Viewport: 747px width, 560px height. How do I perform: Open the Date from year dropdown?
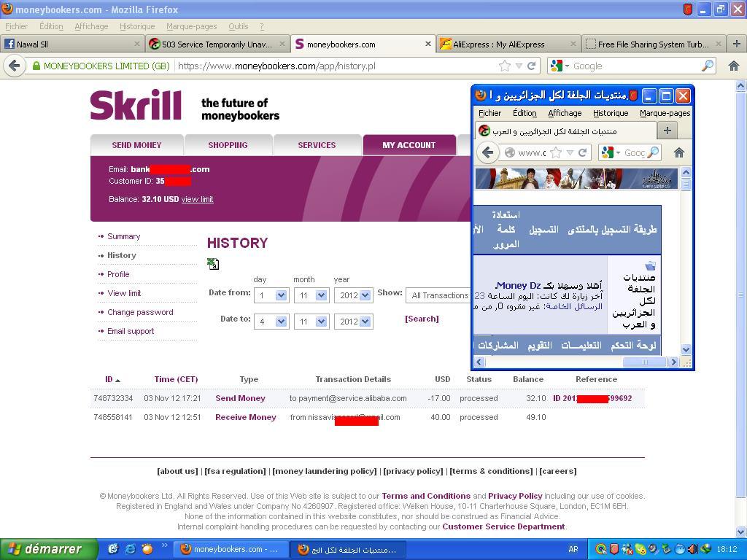tap(365, 295)
